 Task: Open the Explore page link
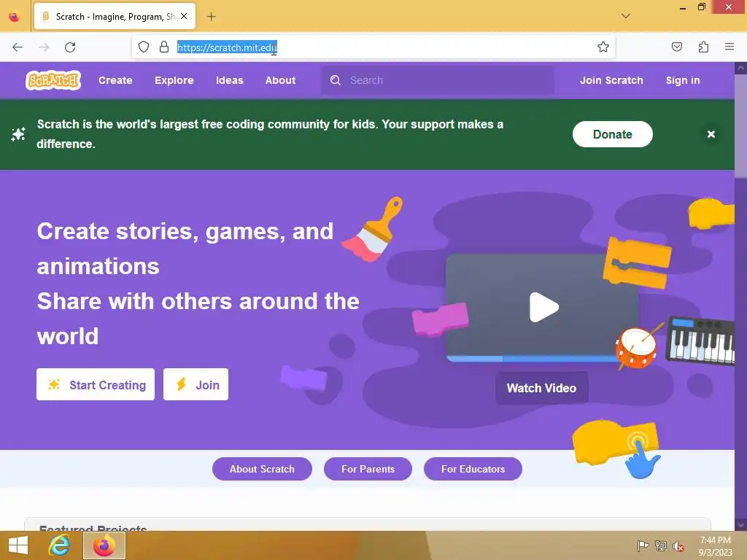pos(174,80)
